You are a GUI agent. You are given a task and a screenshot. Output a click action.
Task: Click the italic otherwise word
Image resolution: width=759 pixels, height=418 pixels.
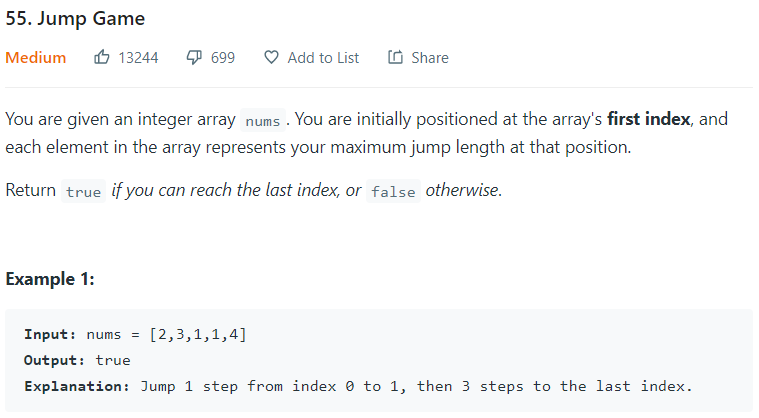(464, 190)
